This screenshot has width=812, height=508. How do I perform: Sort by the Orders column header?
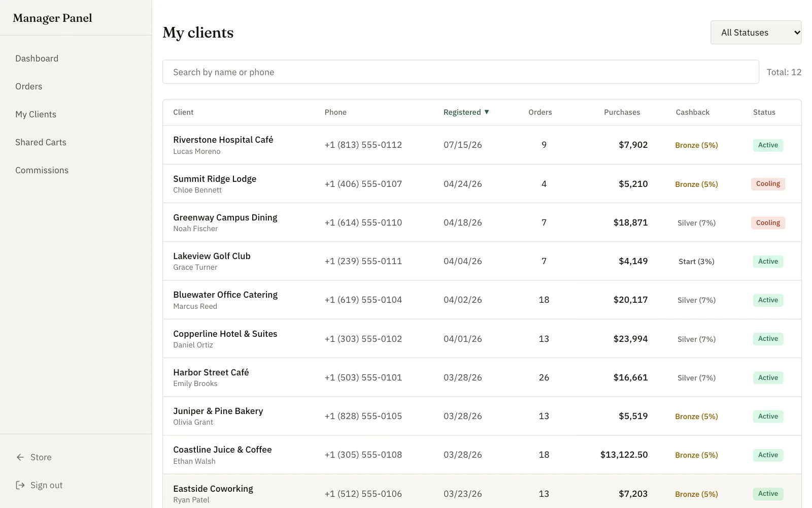540,112
